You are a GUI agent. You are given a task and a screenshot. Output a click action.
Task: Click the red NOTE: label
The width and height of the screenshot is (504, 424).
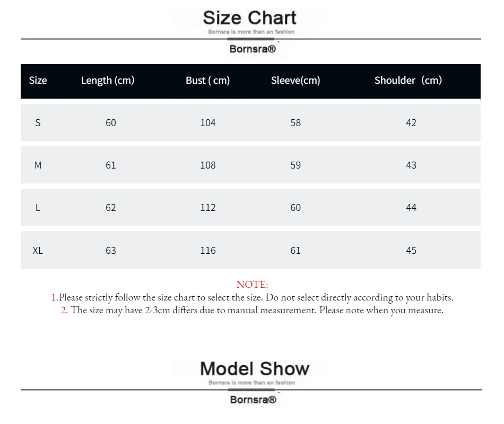pyautogui.click(x=252, y=285)
